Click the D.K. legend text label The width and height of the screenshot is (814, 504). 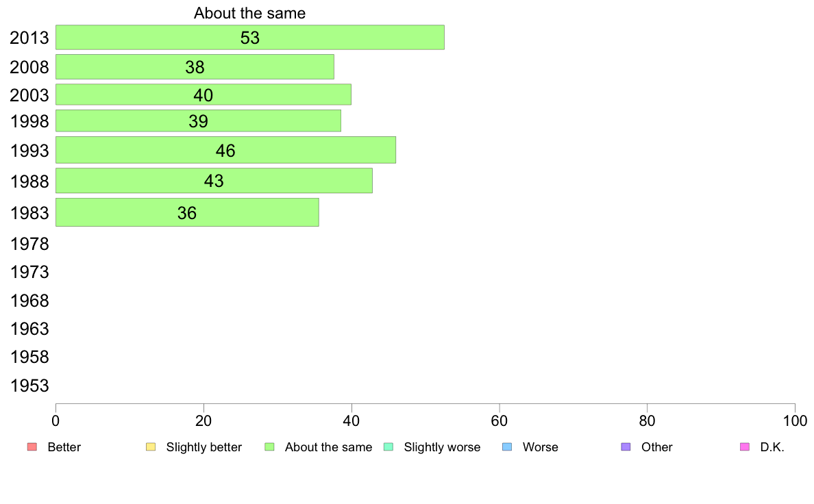pyautogui.click(x=772, y=447)
